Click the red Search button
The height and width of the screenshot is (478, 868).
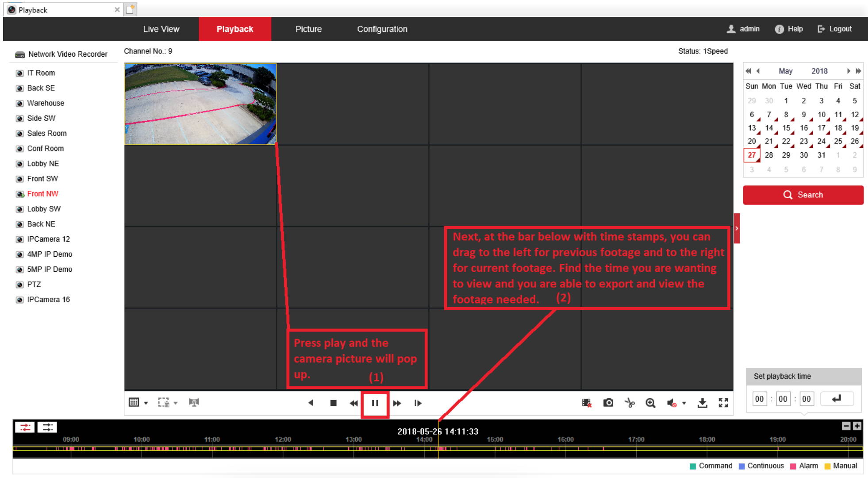pyautogui.click(x=803, y=195)
